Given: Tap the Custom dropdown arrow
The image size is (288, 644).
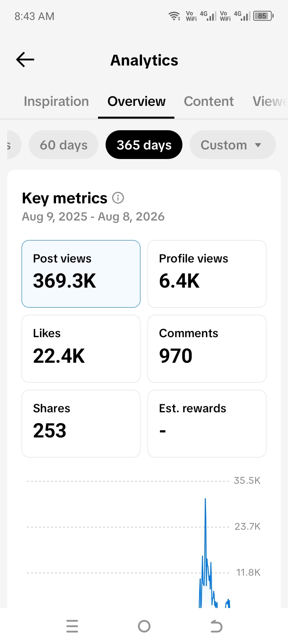Looking at the screenshot, I should [x=258, y=145].
